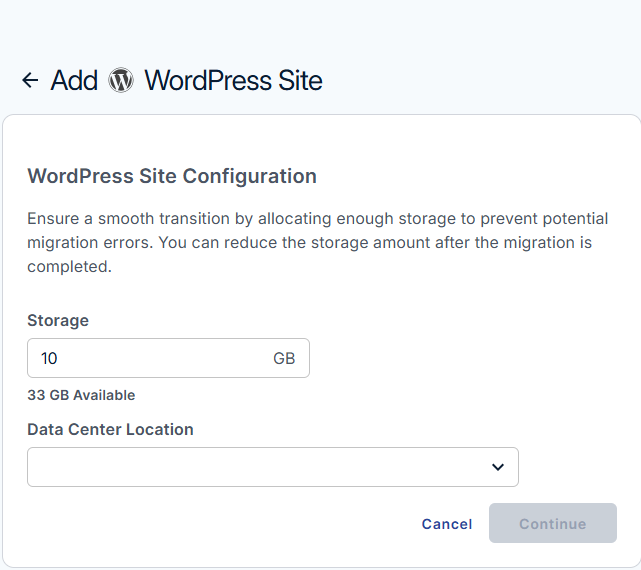Click the 'Storage' field label
641x570 pixels.
coord(58,320)
